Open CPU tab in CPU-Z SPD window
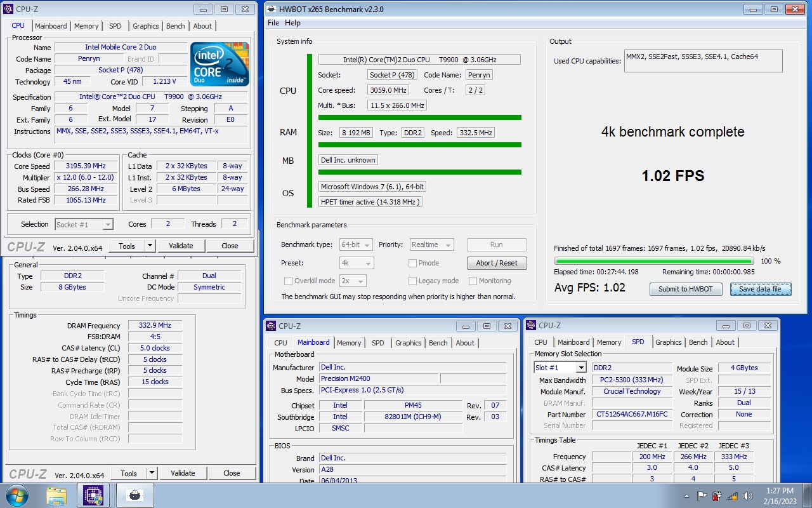 pyautogui.click(x=540, y=342)
